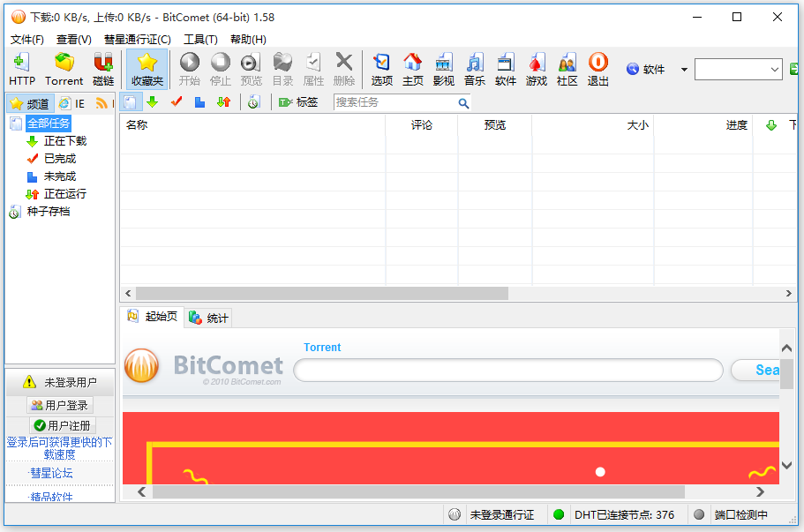Screen dimensions: 804x532
Task: Preview the selected task with 预览
Action: (x=251, y=69)
